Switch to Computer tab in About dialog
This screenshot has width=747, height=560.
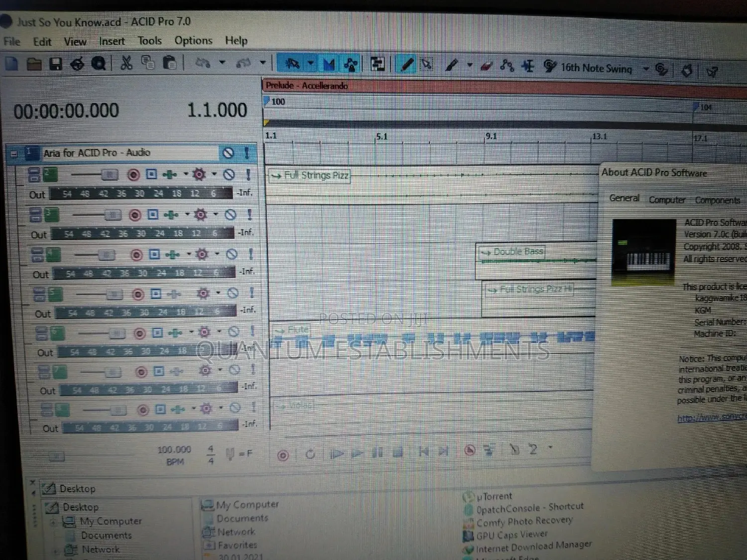pos(667,200)
